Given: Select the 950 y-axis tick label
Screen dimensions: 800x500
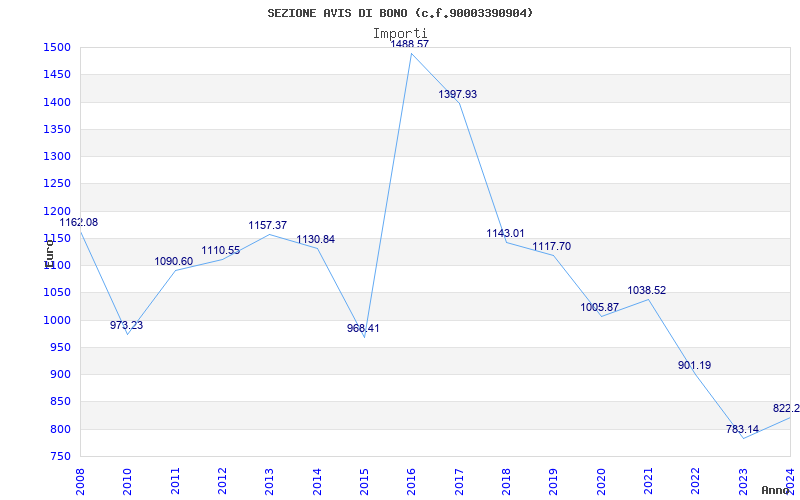Looking at the screenshot, I should (x=60, y=347).
